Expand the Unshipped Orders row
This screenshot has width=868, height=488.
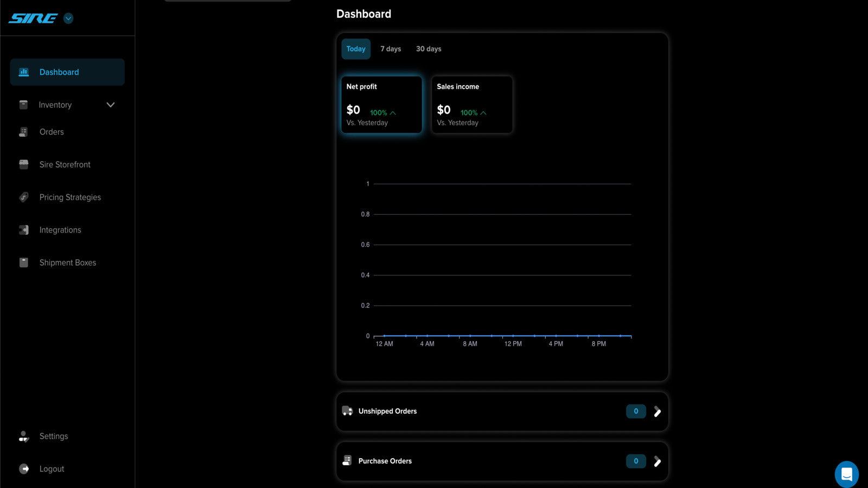click(657, 412)
